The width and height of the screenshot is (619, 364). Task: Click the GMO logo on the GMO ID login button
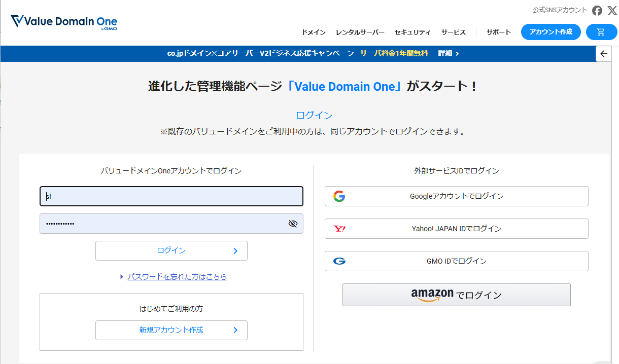tap(339, 261)
